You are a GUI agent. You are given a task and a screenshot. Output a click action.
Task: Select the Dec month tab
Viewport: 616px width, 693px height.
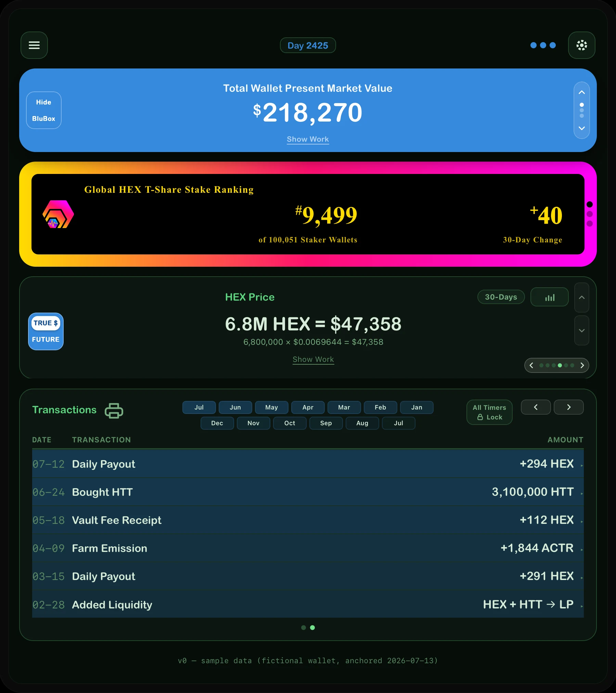click(217, 423)
